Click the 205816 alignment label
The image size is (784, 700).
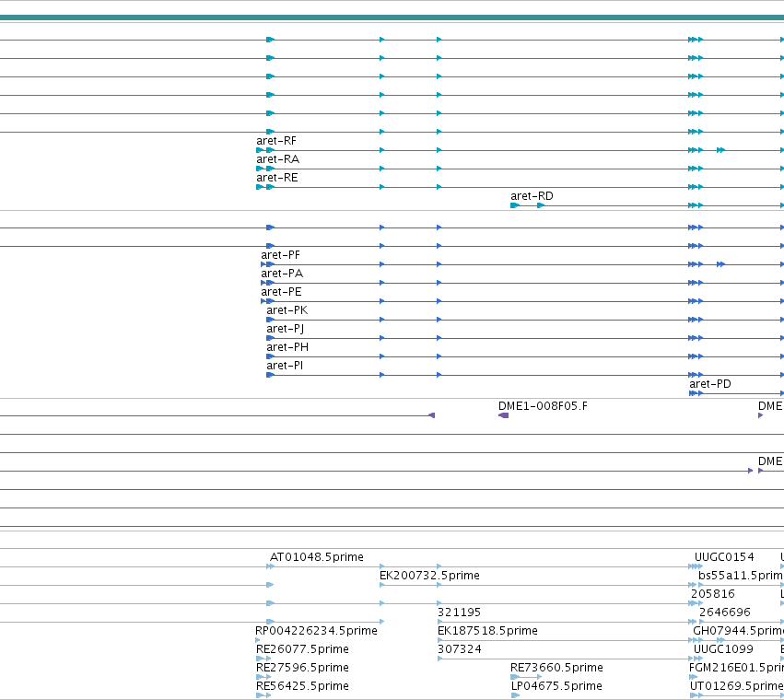[x=713, y=594]
